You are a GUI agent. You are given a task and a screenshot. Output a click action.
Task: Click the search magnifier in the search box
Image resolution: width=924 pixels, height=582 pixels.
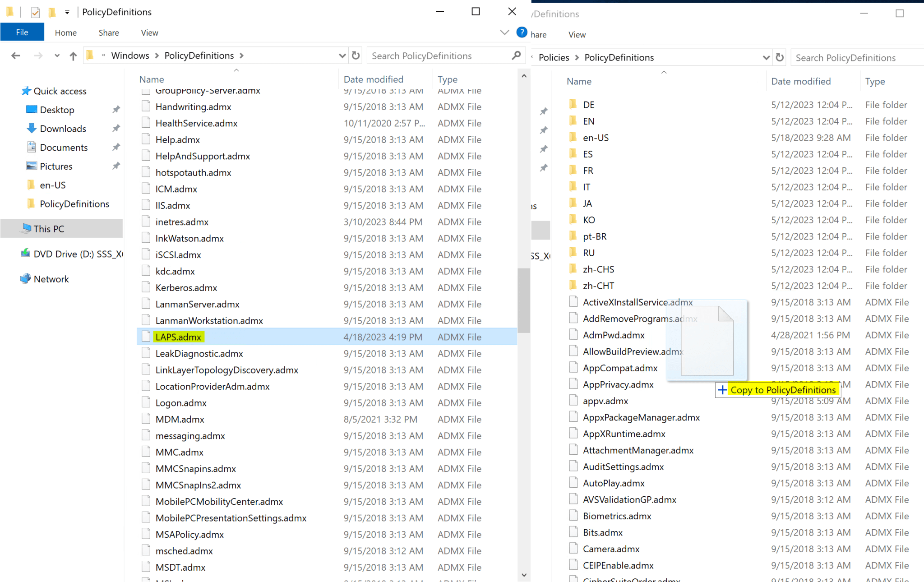[x=516, y=55]
